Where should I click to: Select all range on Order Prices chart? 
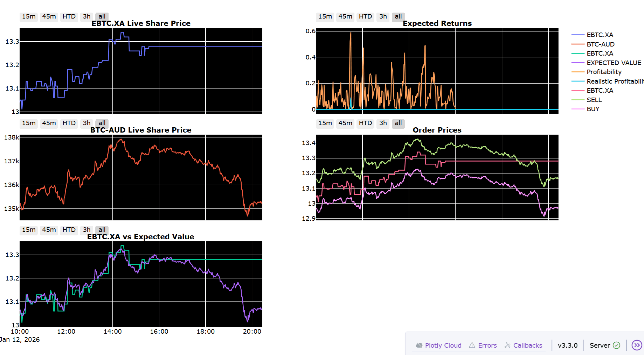398,123
